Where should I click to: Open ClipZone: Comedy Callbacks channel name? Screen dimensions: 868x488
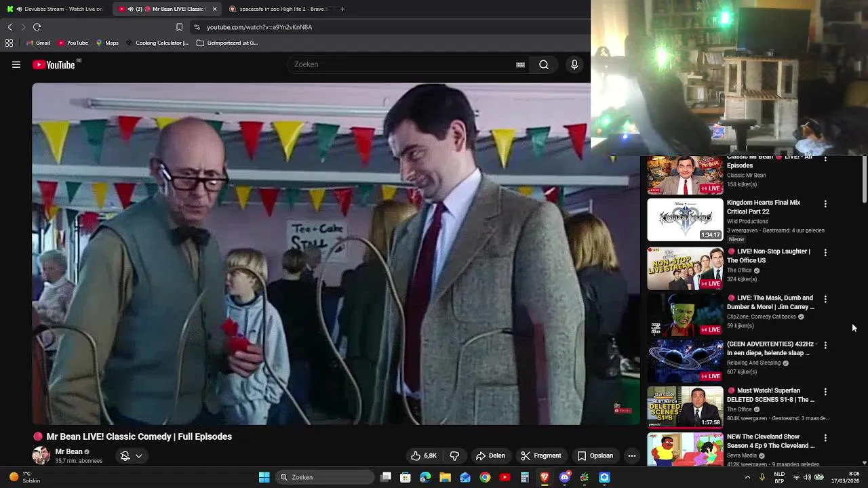pyautogui.click(x=761, y=317)
